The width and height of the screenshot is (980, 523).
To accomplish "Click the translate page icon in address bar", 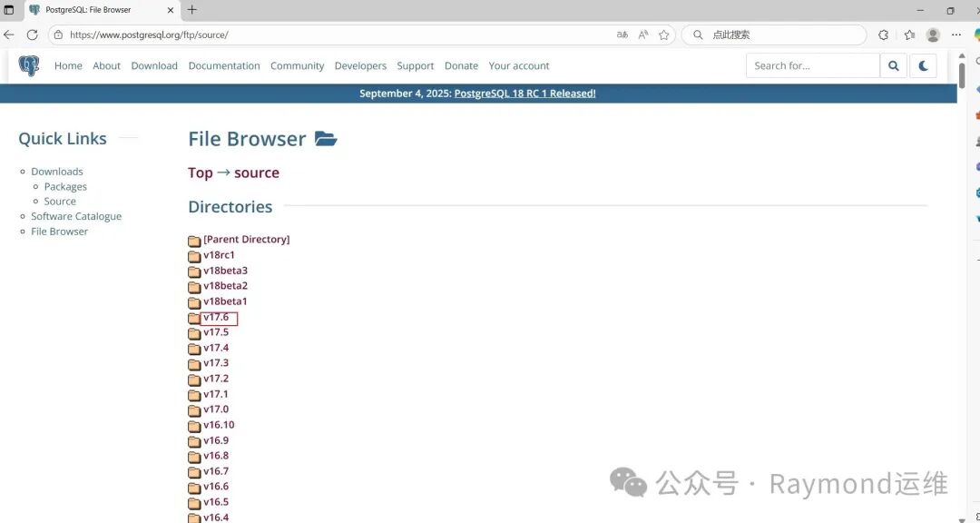I will [622, 35].
